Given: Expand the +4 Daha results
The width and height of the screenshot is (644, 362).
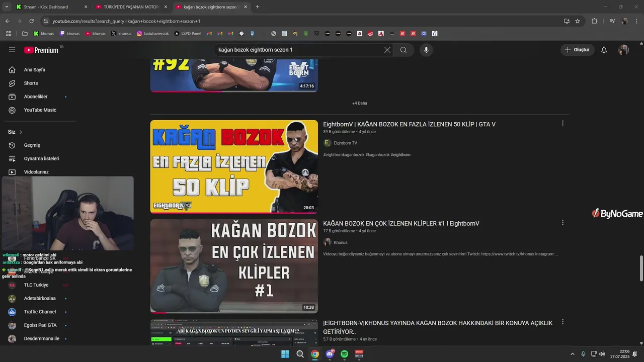Looking at the screenshot, I should [x=360, y=103].
